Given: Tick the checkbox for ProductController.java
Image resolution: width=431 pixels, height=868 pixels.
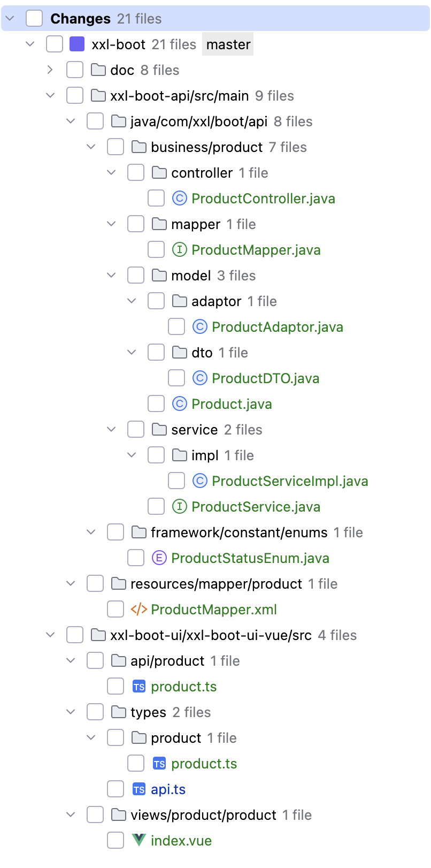Looking at the screenshot, I should (x=156, y=199).
